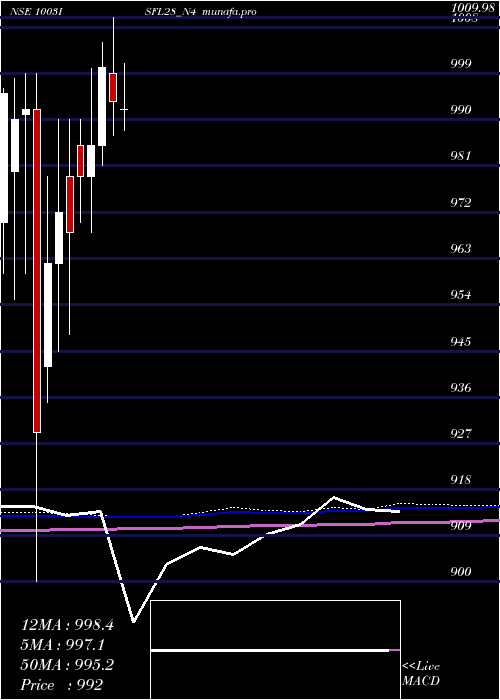Click the MACD histogram box
This screenshot has width=500, height=700.
point(275,650)
